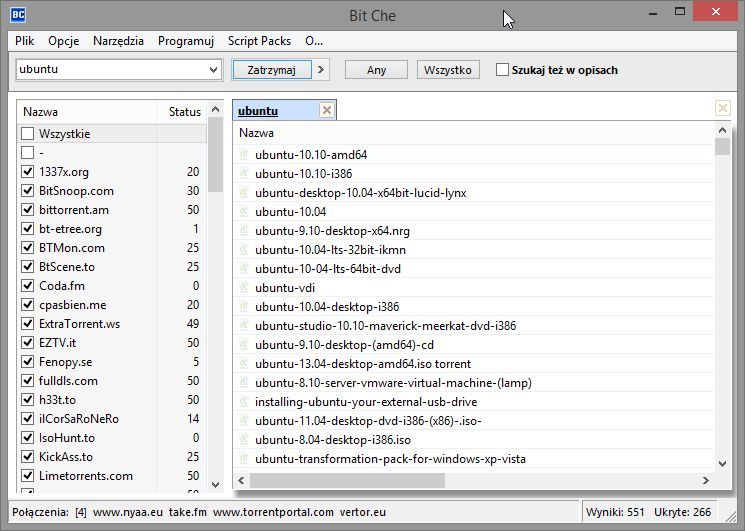This screenshot has width=745, height=531.
Task: Click the results scroll right arrow
Action: pos(706,480)
